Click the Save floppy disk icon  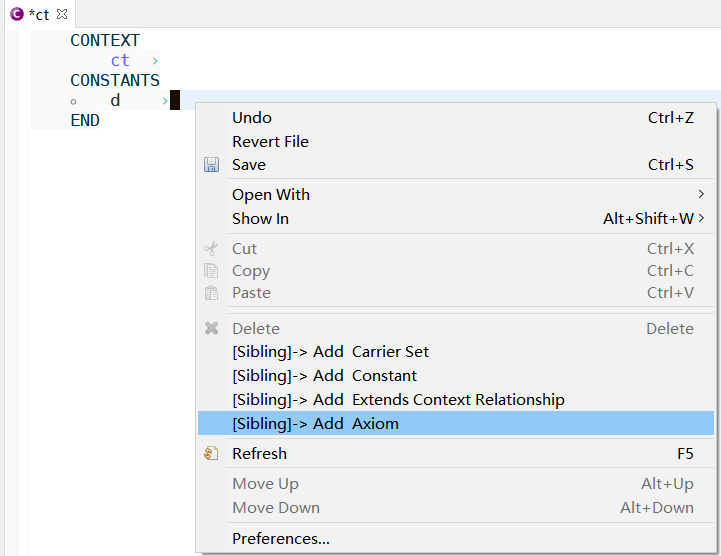(212, 165)
